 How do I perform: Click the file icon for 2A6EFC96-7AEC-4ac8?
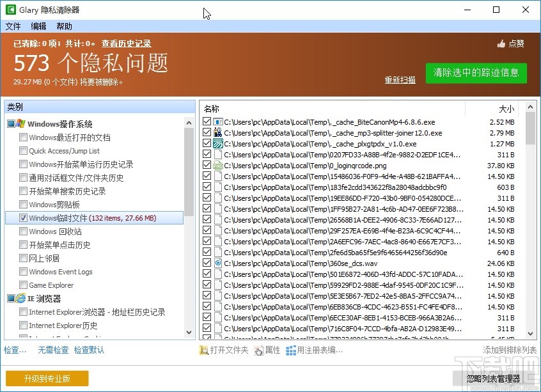(217, 242)
